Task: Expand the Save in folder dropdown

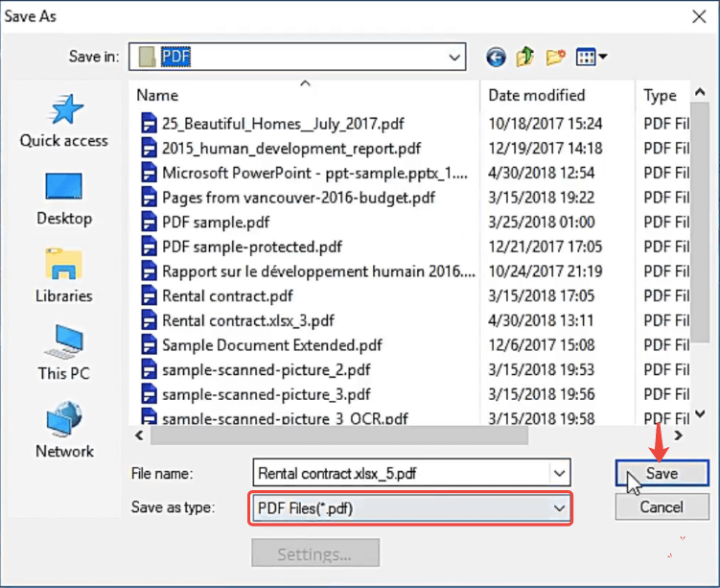Action: coord(454,58)
